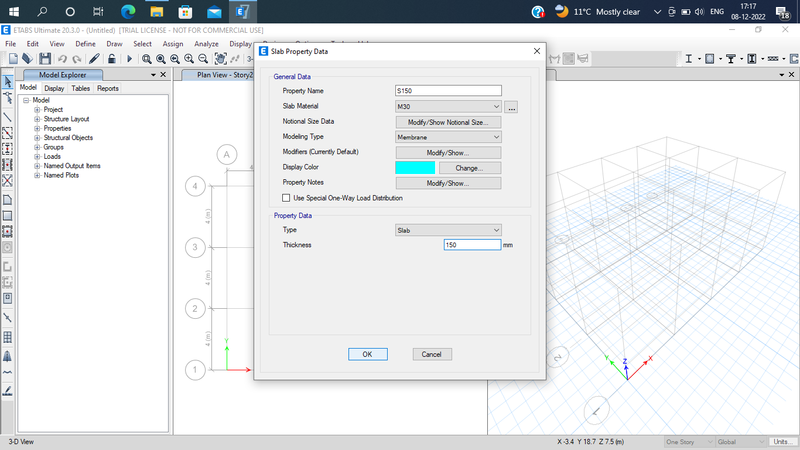The width and height of the screenshot is (800, 450).
Task: Click the I-section frame design icon
Action: (x=689, y=59)
